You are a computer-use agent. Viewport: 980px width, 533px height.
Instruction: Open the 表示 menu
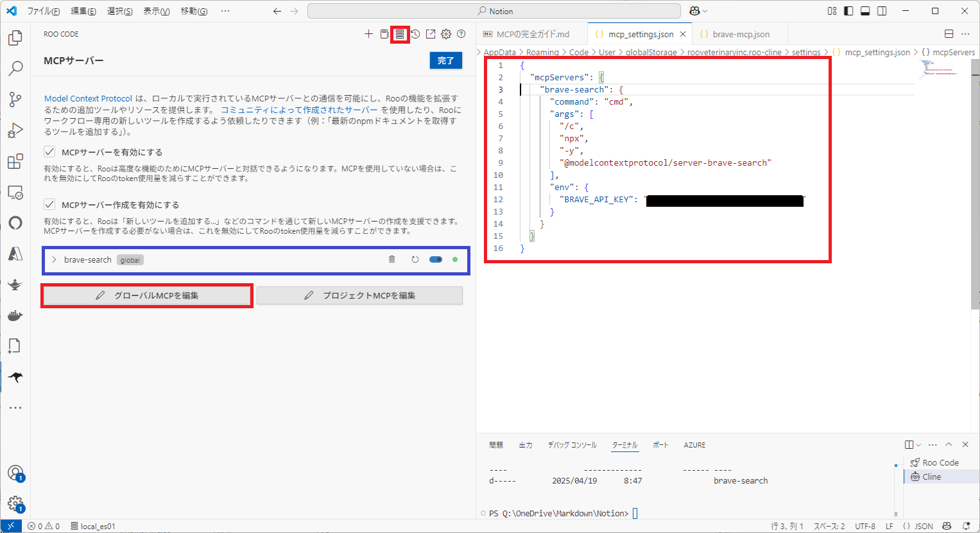[x=157, y=11]
